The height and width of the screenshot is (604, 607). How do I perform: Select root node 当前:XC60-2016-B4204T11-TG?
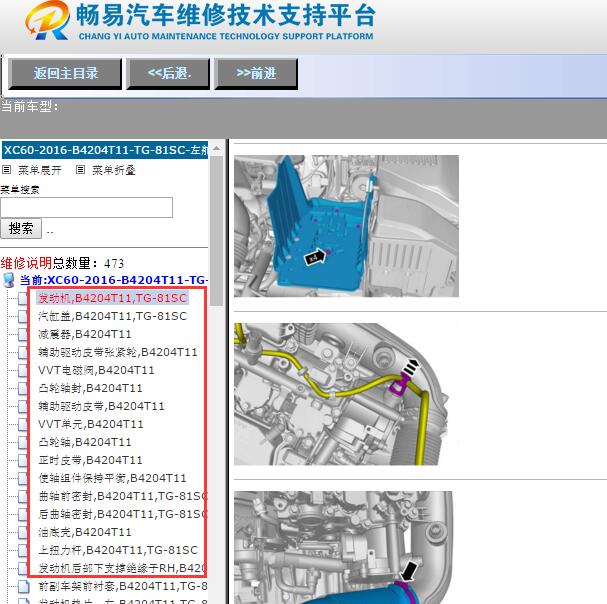tap(114, 280)
